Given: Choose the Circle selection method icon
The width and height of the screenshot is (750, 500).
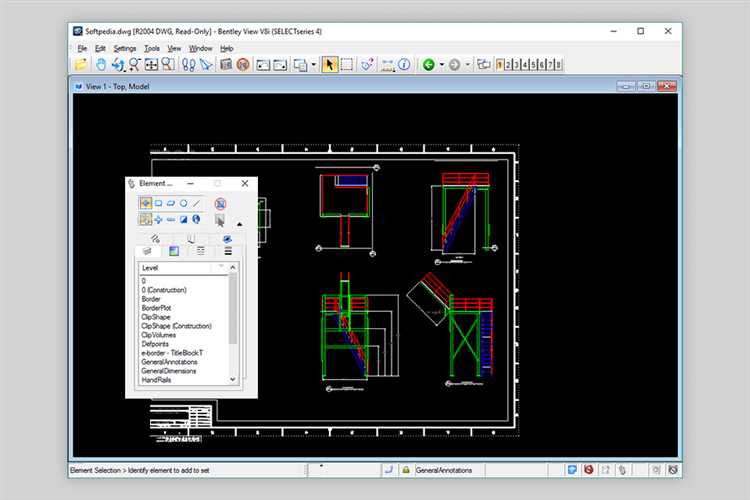Looking at the screenshot, I should click(184, 203).
